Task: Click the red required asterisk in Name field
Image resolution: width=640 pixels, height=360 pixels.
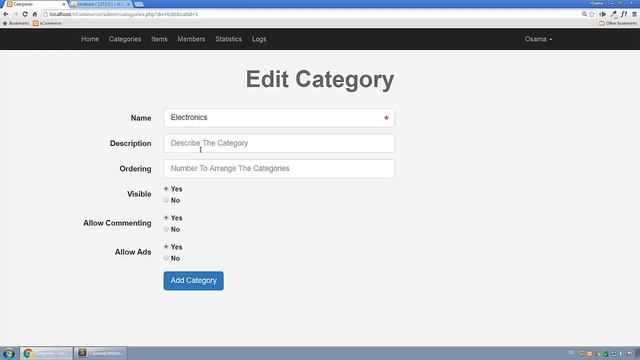Action: [386, 118]
